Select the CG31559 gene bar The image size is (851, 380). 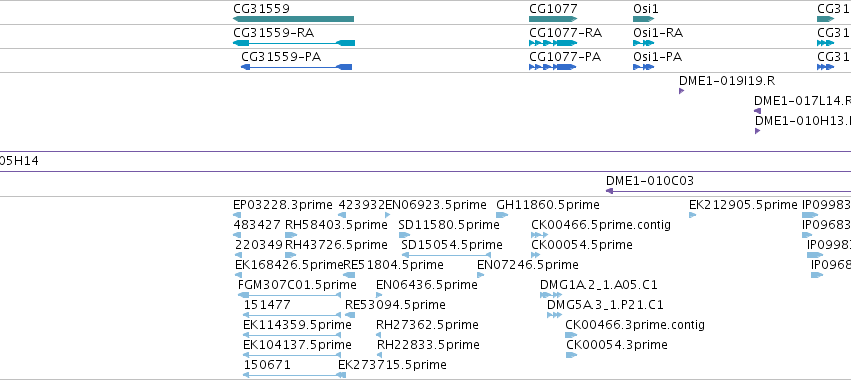[x=293, y=19]
